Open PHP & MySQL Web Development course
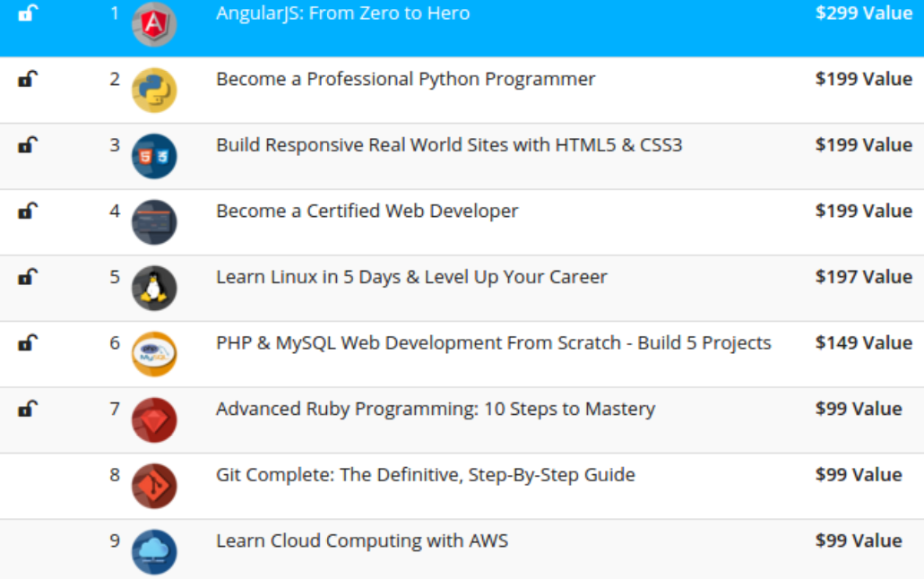Image resolution: width=924 pixels, height=579 pixels. [493, 343]
